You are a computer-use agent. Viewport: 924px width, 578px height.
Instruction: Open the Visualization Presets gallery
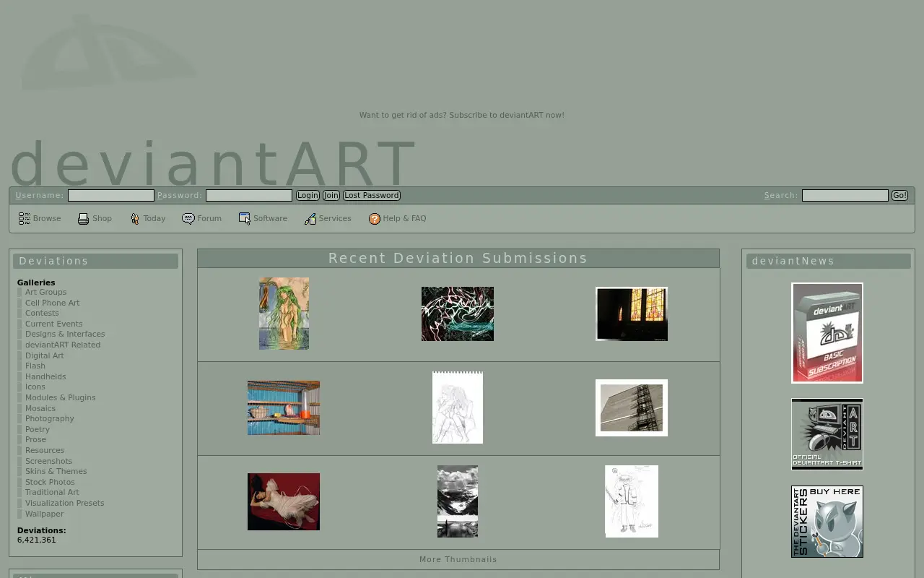click(x=64, y=503)
